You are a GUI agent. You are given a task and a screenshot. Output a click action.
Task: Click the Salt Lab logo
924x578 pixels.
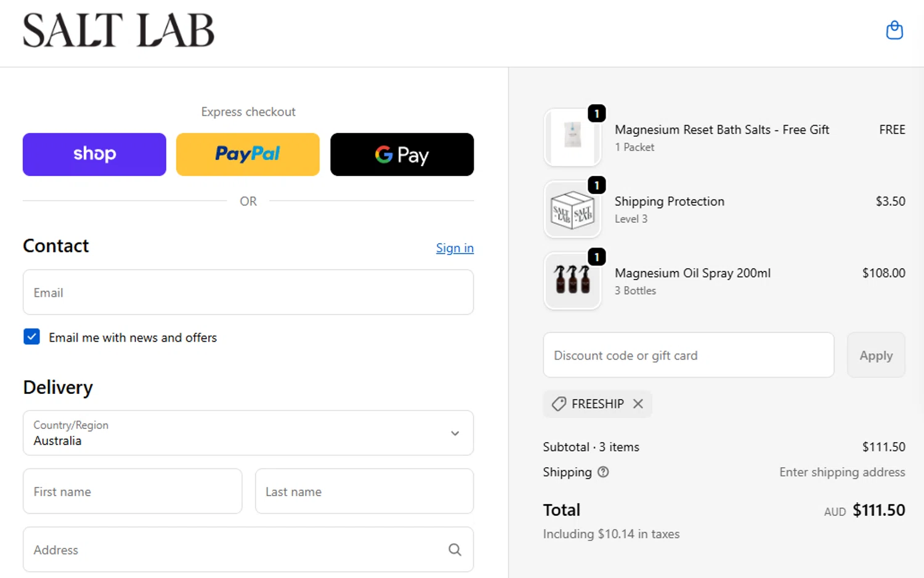[x=118, y=31]
